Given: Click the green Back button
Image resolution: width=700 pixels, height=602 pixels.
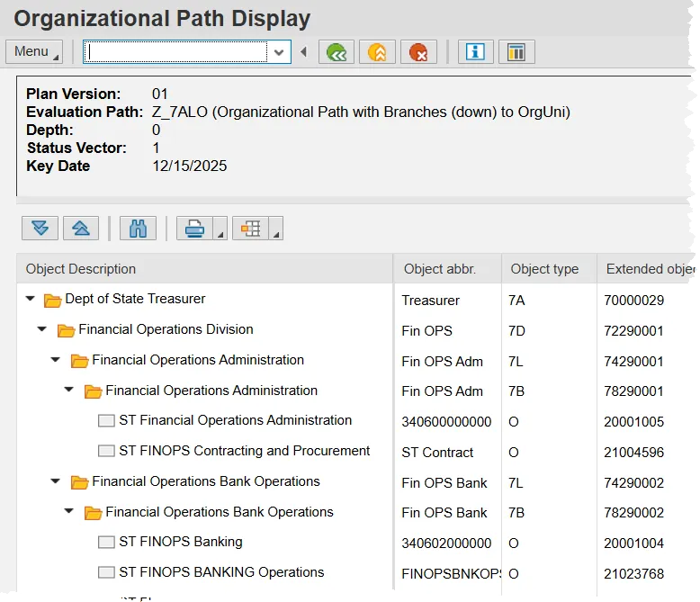Looking at the screenshot, I should tap(337, 52).
